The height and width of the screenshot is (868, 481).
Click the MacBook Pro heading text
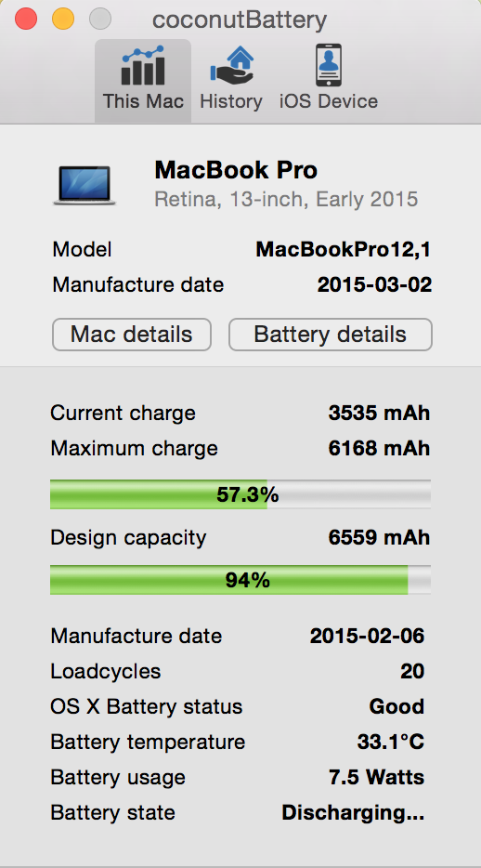[x=236, y=170]
